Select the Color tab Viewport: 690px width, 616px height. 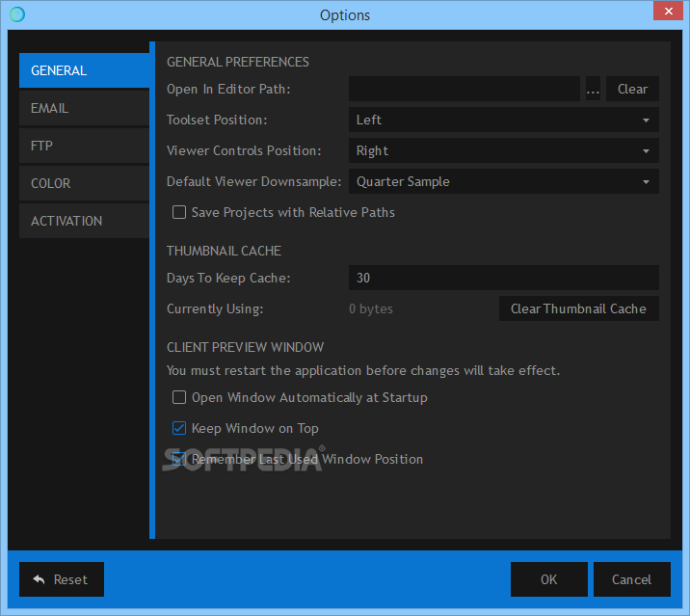coord(84,183)
